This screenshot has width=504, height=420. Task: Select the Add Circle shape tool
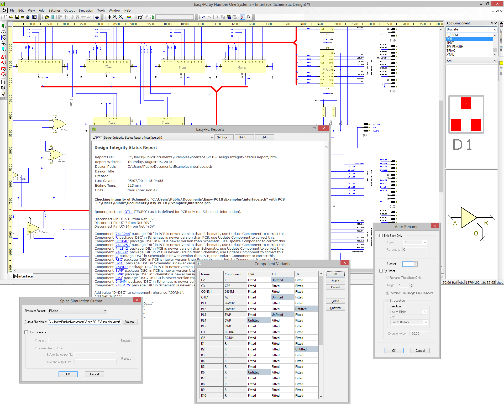[x=3, y=75]
